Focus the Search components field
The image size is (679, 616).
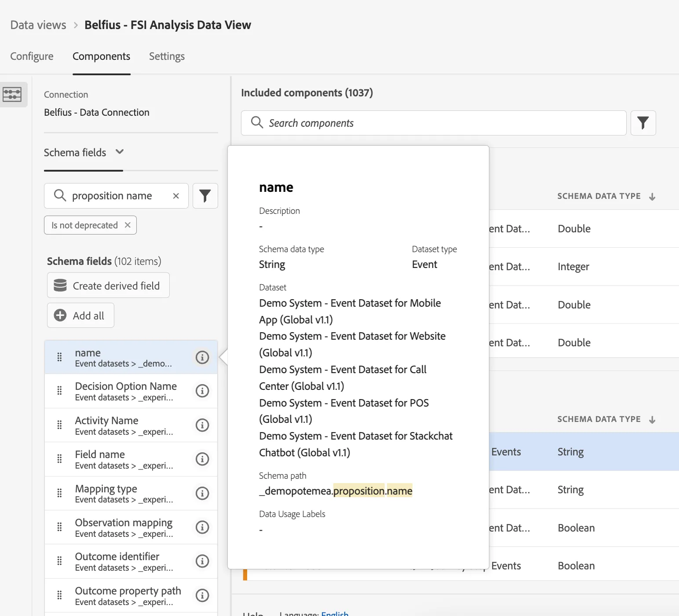coord(434,123)
